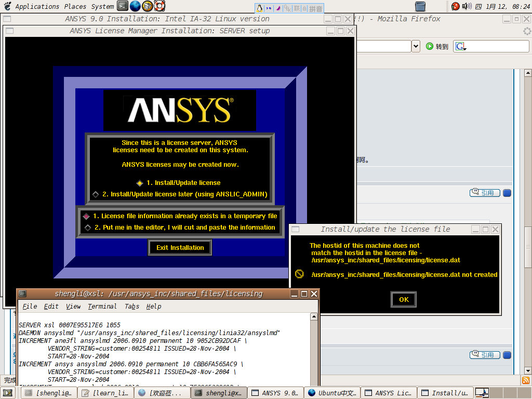Click the 转到 Go button in Firefox

click(437, 46)
